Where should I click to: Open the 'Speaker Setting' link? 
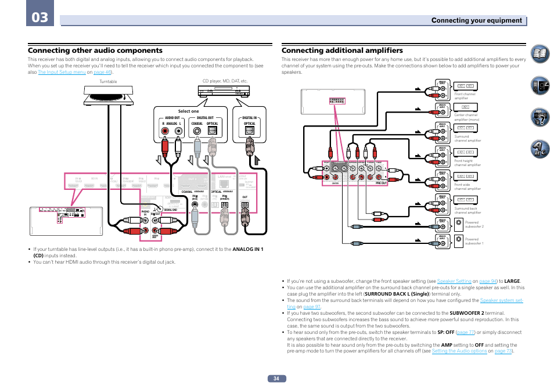click(x=454, y=281)
